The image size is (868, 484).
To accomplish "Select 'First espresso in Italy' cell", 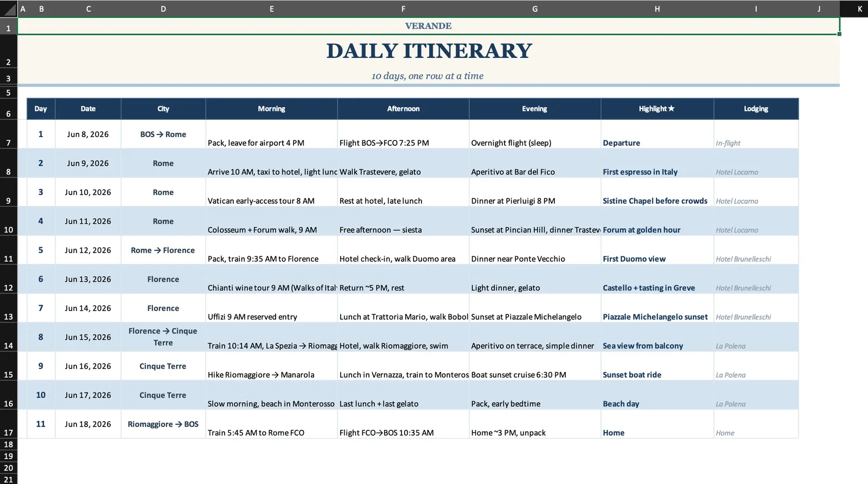I will tap(657, 163).
